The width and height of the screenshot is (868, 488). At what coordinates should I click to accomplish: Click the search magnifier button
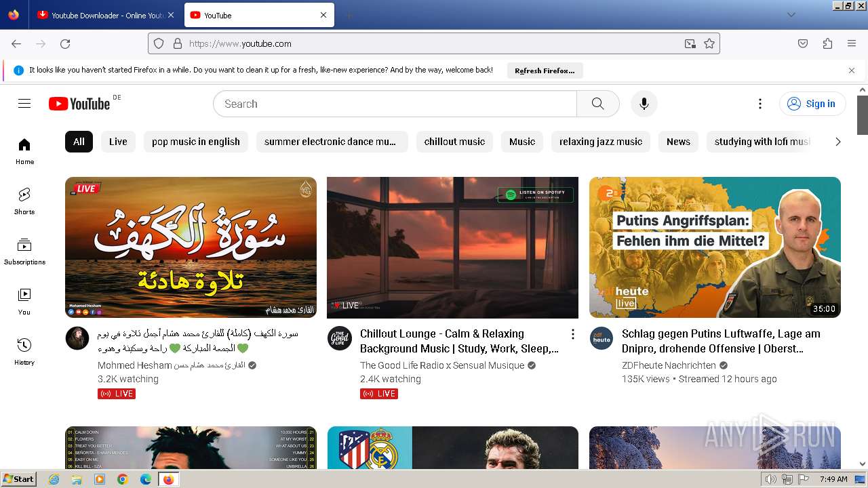pyautogui.click(x=597, y=104)
